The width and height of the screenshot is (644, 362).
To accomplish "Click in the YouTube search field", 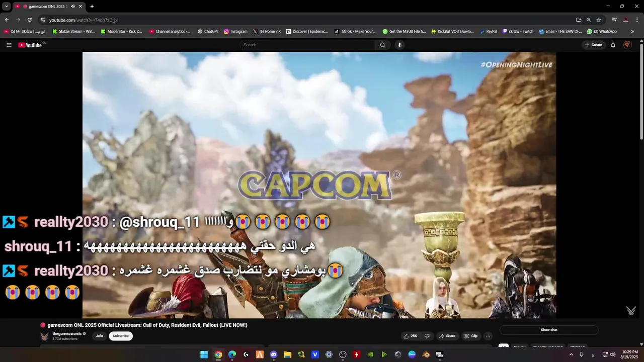I will (x=307, y=45).
